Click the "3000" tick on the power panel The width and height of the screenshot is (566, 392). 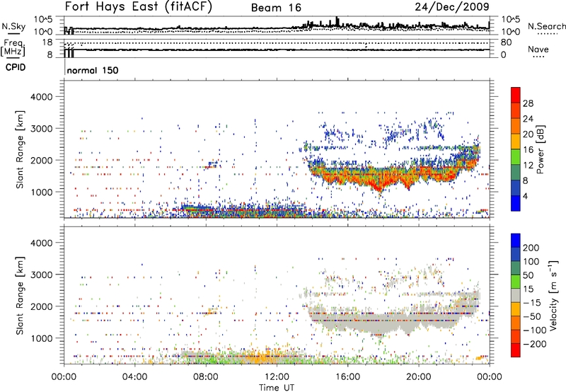pos(41,129)
